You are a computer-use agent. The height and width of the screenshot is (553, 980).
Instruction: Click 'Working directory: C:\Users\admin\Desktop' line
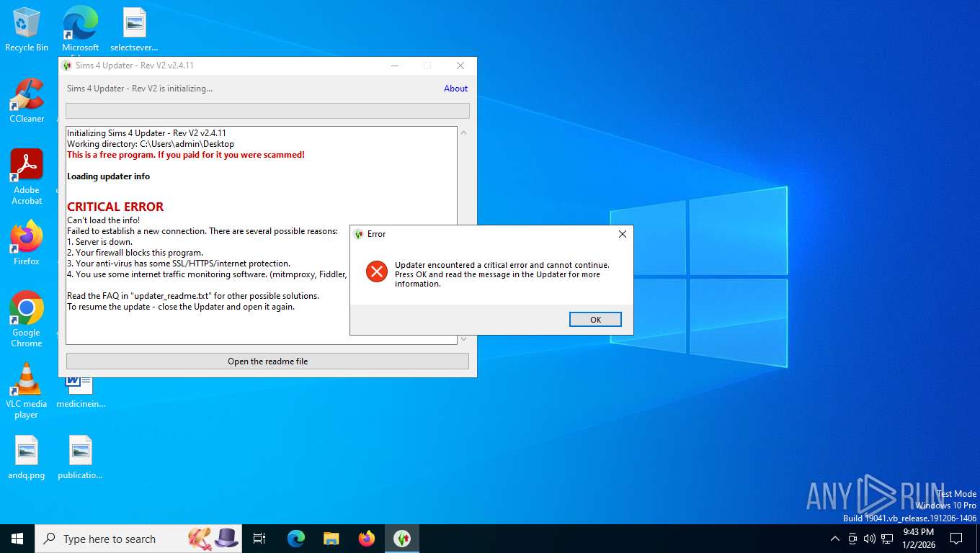(151, 144)
